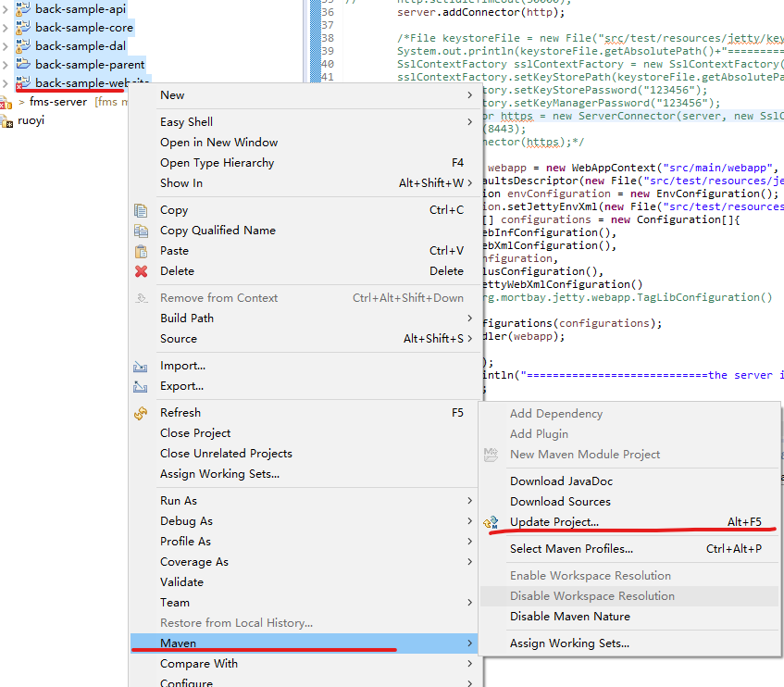
Task: Click the Refresh icon
Action: coord(141,413)
